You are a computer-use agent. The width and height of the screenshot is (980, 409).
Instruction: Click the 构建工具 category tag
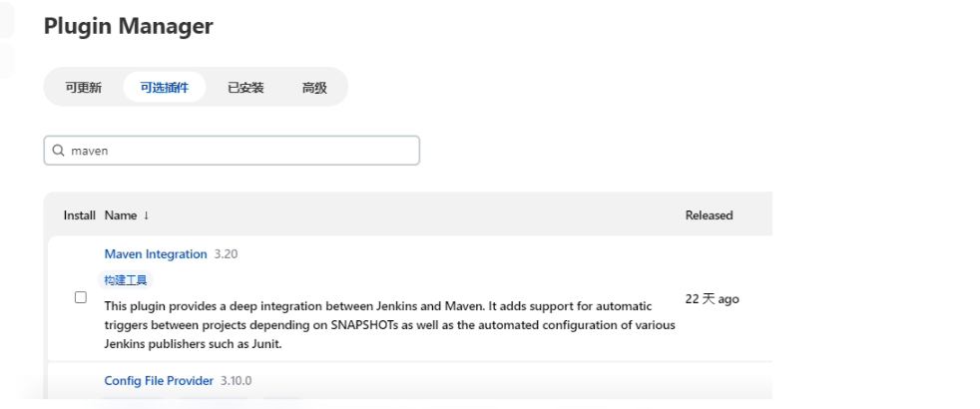126,280
